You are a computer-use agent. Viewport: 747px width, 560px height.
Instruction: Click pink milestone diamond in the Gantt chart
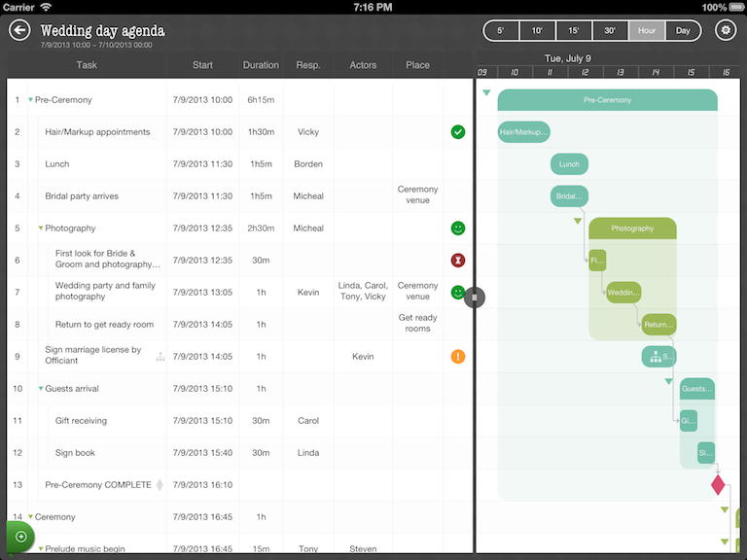(x=718, y=485)
